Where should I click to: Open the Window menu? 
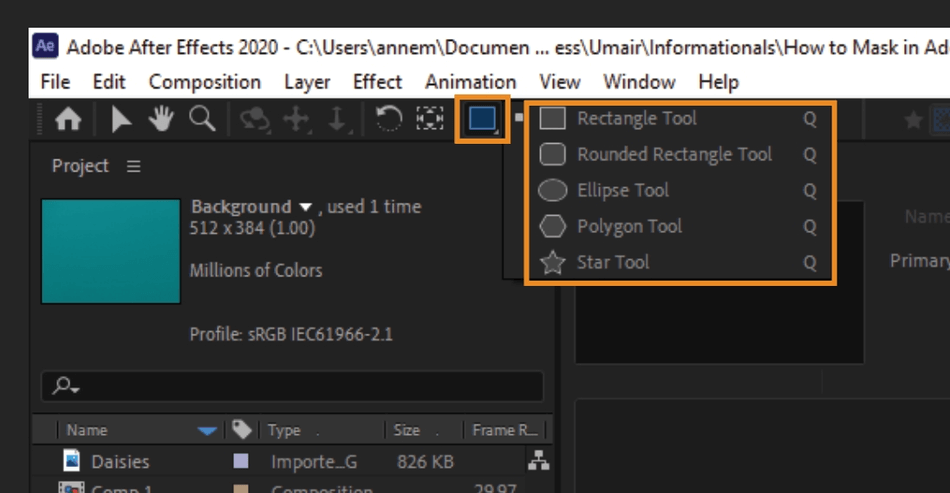[x=639, y=82]
